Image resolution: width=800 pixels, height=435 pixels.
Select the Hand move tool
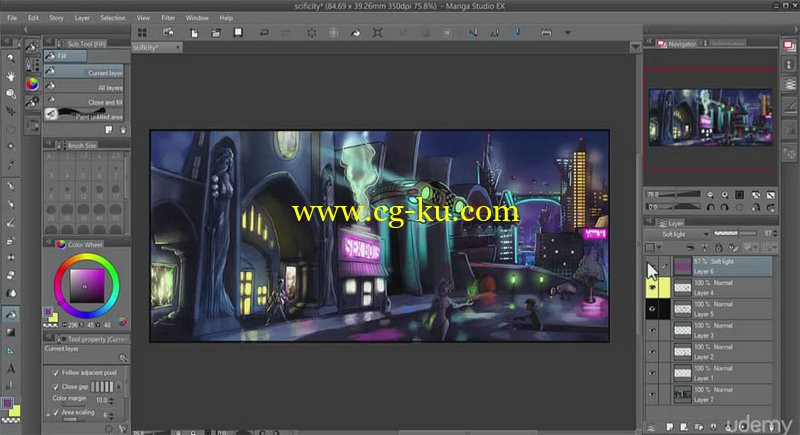click(10, 76)
